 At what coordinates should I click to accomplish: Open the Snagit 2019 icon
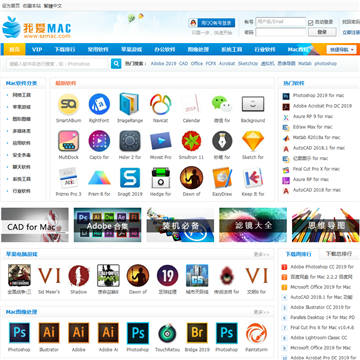pos(130,178)
